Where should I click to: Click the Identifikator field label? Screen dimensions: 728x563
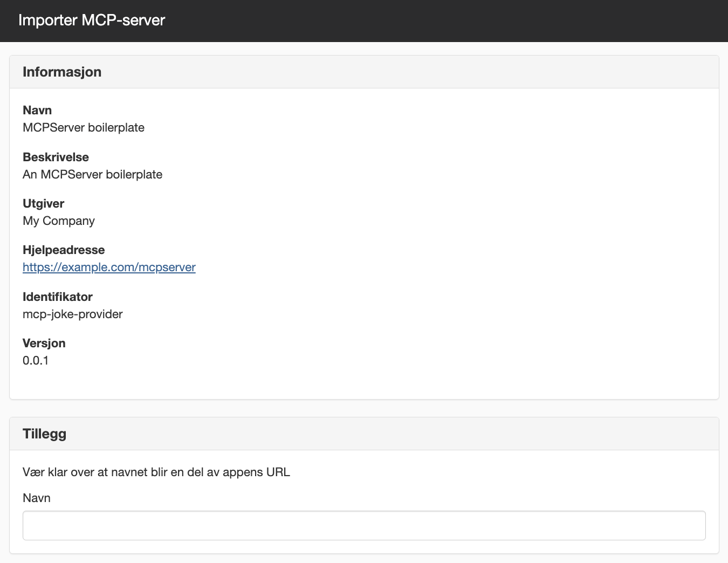point(58,297)
